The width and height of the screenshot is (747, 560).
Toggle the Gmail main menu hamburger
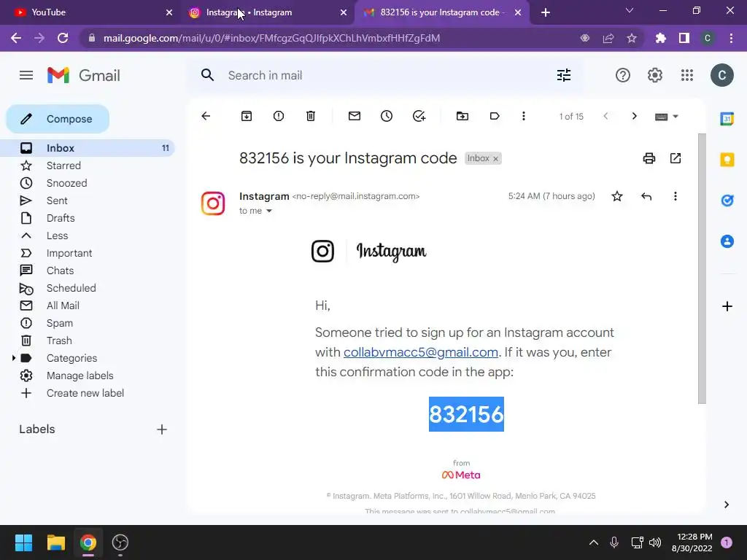point(26,75)
